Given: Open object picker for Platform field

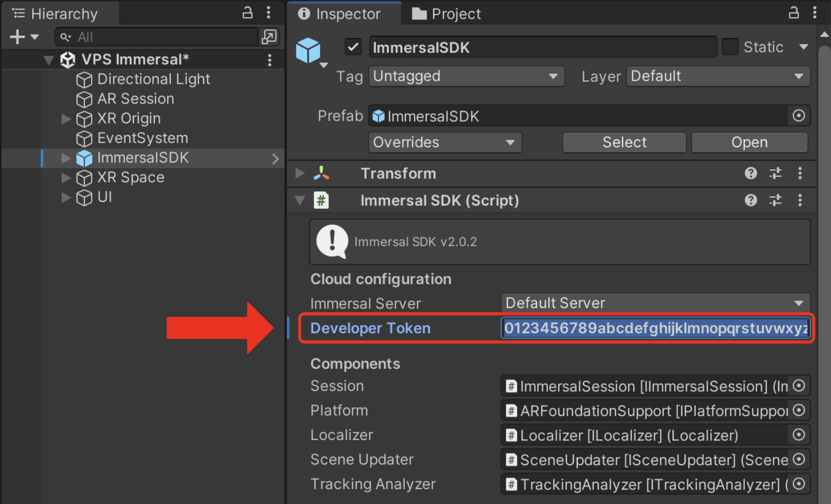Looking at the screenshot, I should (799, 411).
